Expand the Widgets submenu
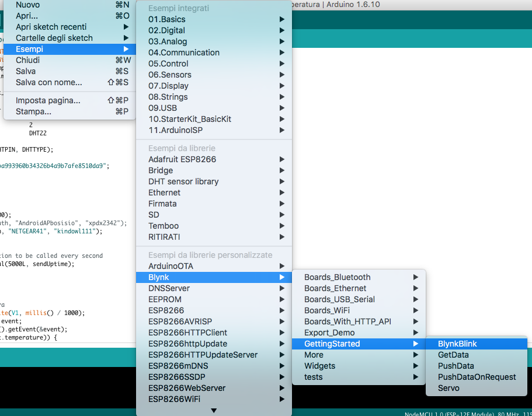The height and width of the screenshot is (416, 532). 319,366
